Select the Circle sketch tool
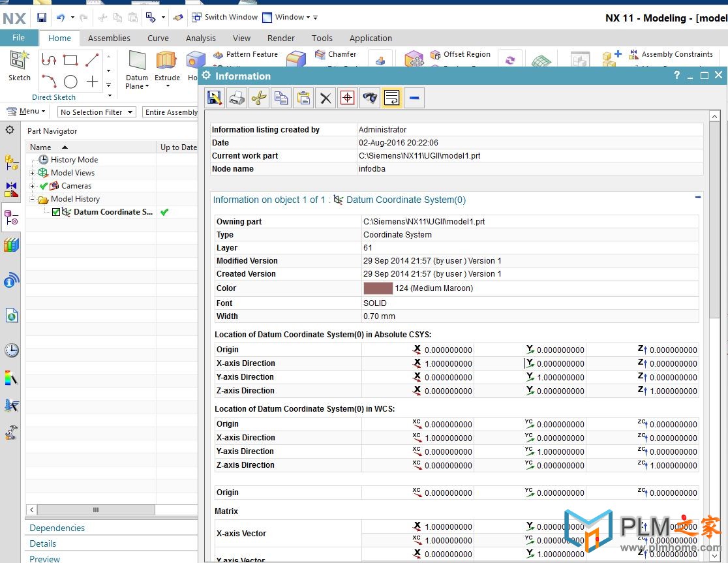728x563 pixels. click(x=70, y=82)
